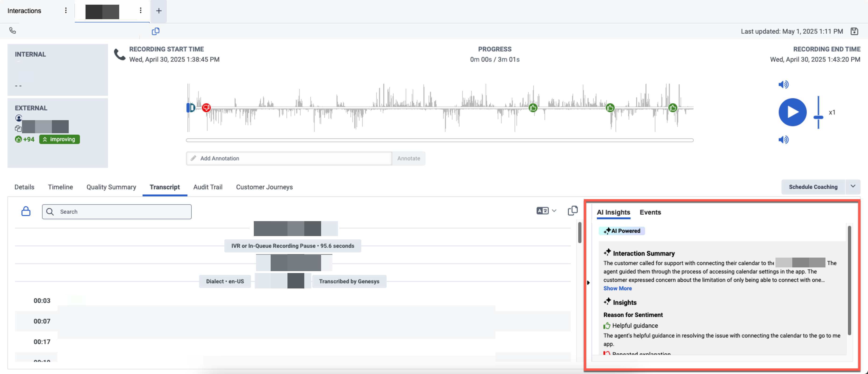Click the transcript lock icon
Screen dimensions: 868x374
(26, 211)
